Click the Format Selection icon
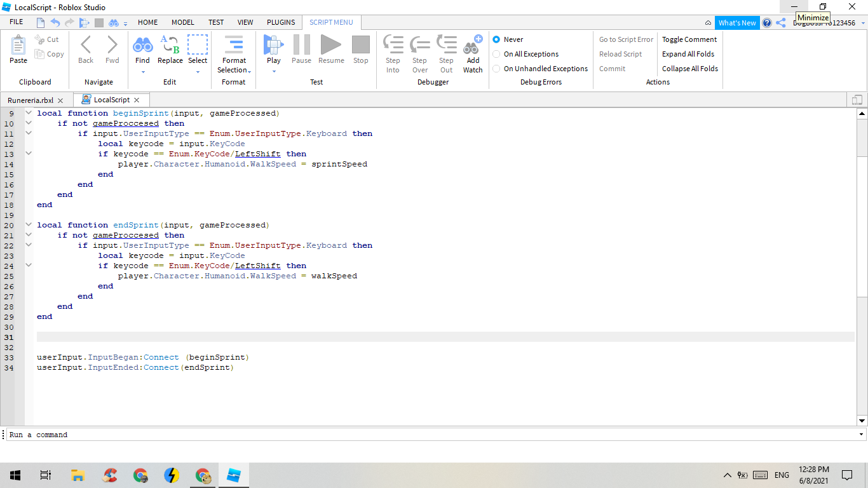868x488 pixels. 234,46
